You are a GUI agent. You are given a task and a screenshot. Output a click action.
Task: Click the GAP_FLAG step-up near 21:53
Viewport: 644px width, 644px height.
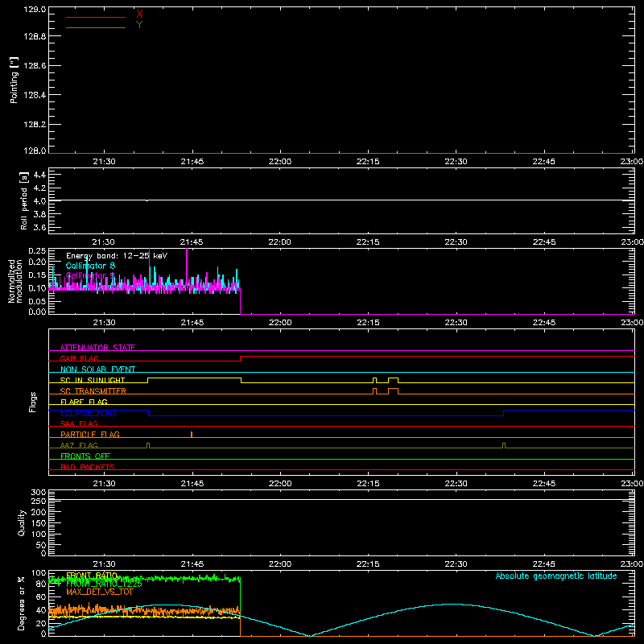(x=240, y=358)
